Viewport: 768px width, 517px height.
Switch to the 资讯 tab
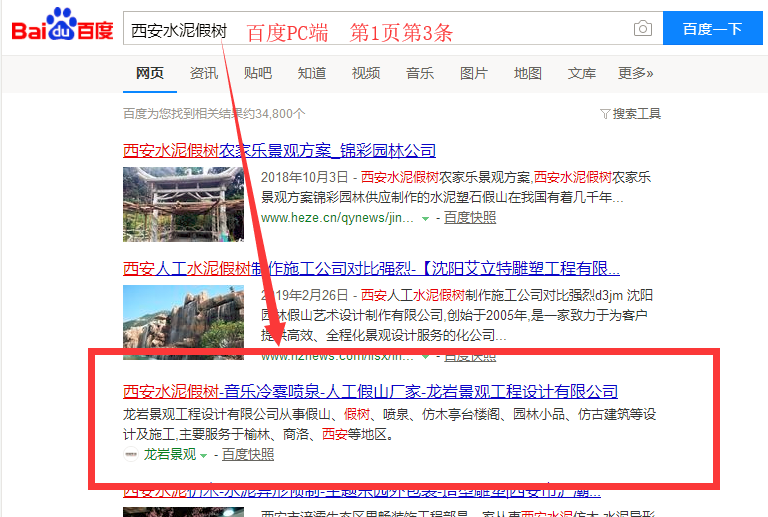click(204, 73)
